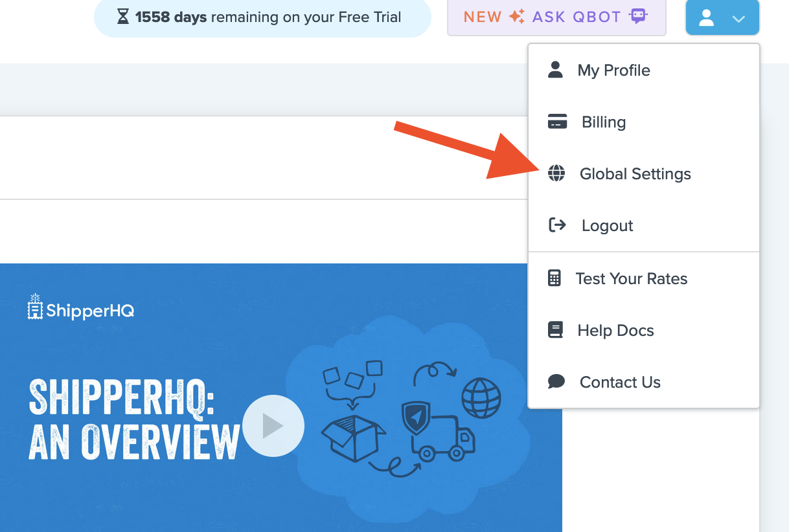Click the sparkle icon before ASK QBOT
The width and height of the screenshot is (789, 532).
click(x=516, y=17)
